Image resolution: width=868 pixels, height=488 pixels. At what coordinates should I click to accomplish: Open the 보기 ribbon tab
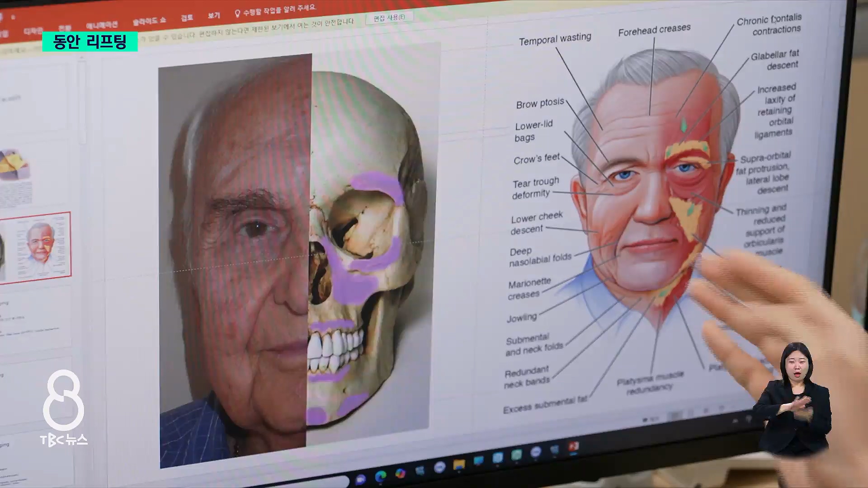click(x=214, y=15)
